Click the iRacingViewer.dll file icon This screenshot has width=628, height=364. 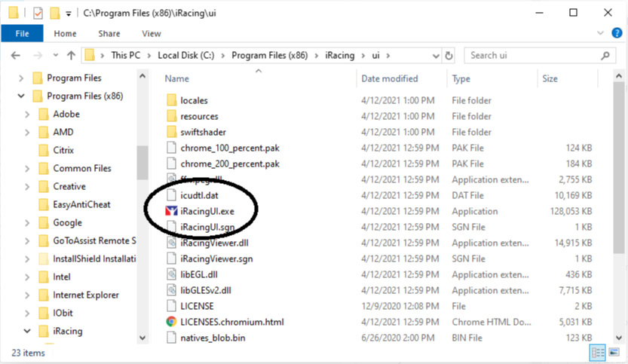[171, 243]
